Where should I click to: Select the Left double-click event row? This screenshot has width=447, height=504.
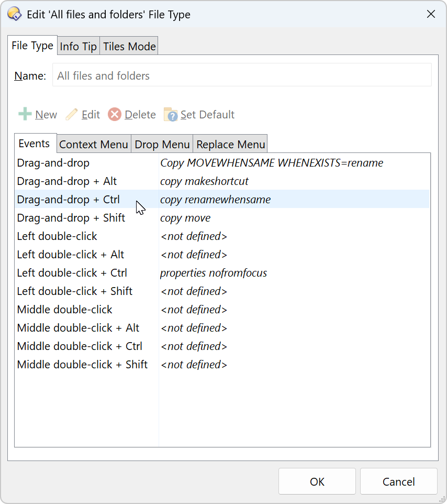point(57,236)
